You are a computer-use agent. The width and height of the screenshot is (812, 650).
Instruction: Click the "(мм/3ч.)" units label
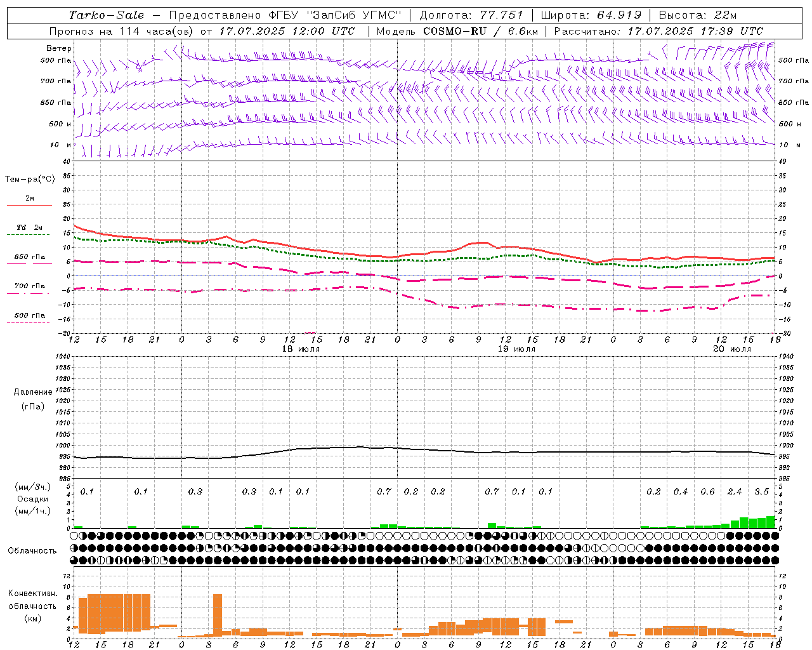click(33, 487)
